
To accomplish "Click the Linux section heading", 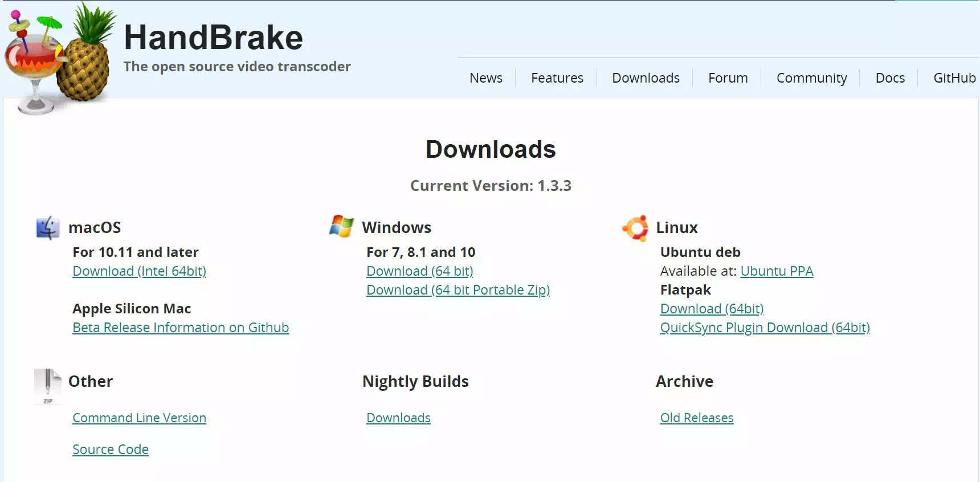I will (x=677, y=228).
